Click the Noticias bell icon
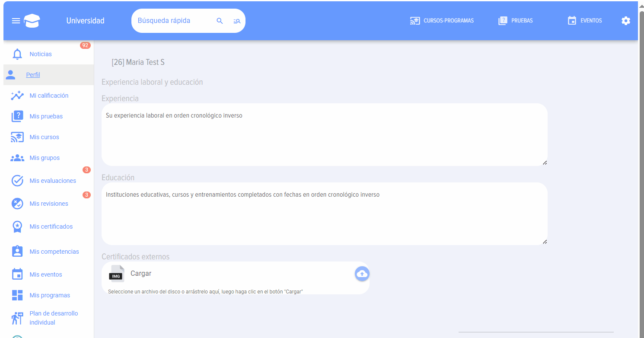 coord(17,54)
